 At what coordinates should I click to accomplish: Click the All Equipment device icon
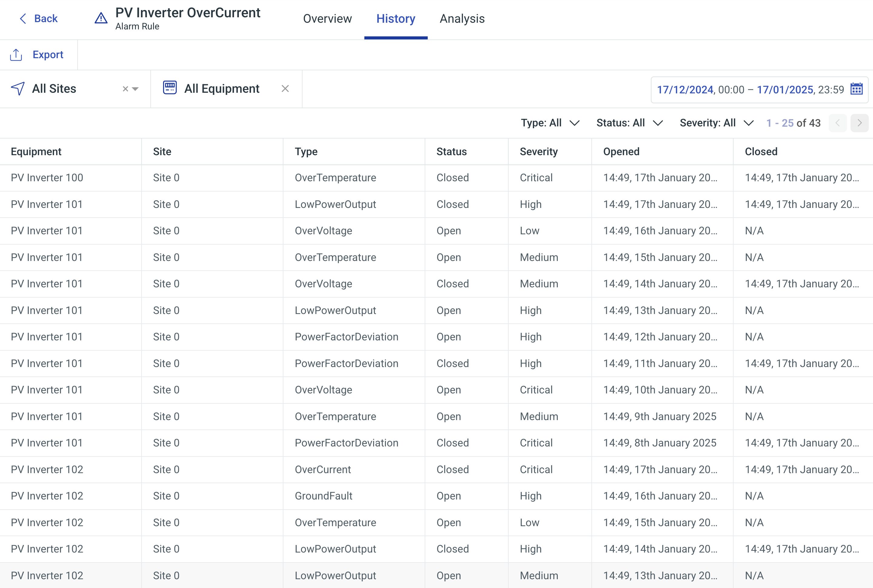pos(170,88)
